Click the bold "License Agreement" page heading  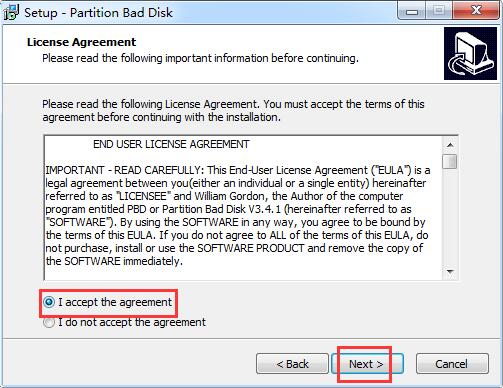point(81,42)
